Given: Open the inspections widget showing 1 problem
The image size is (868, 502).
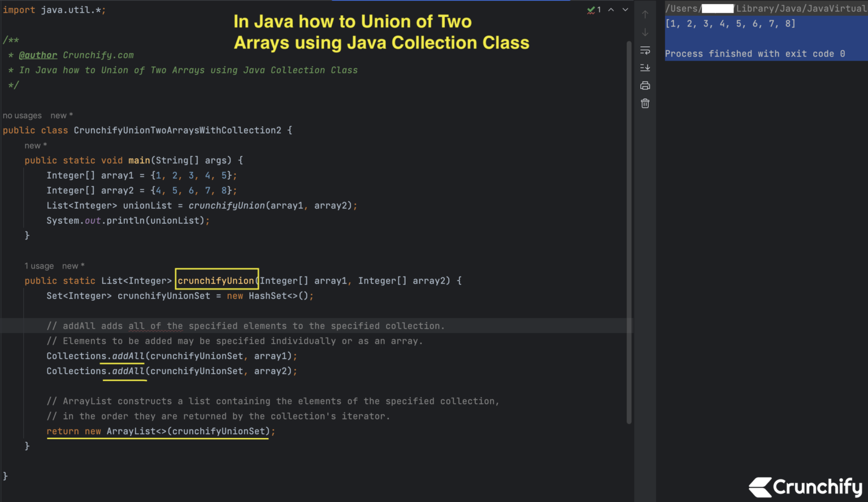Looking at the screenshot, I should (x=593, y=10).
